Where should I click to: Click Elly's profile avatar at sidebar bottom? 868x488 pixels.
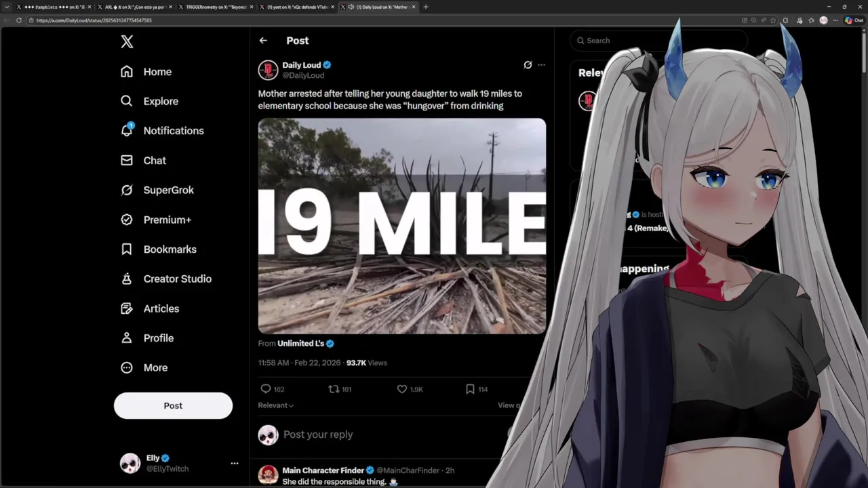[x=130, y=464]
